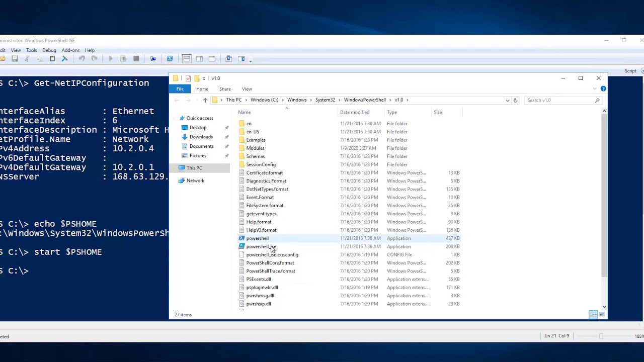Click the Save icon in ISE toolbar
The width and height of the screenshot is (644, 362).
(15, 59)
